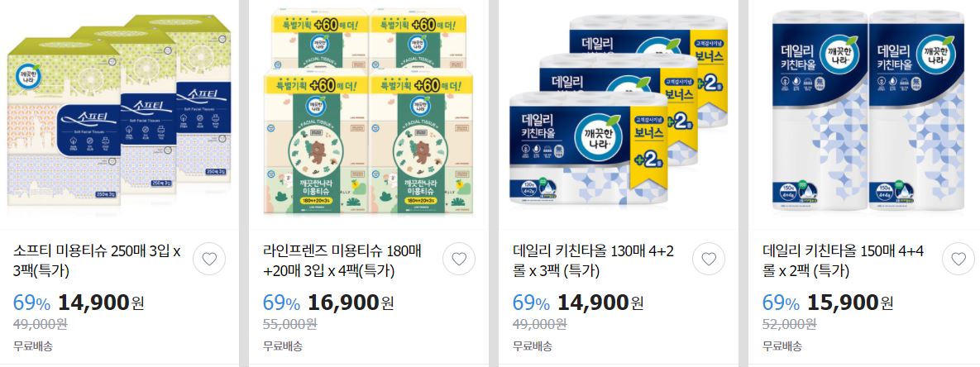Click the 16,900원 sale price
Viewport: 980px width, 367px height.
(x=351, y=303)
